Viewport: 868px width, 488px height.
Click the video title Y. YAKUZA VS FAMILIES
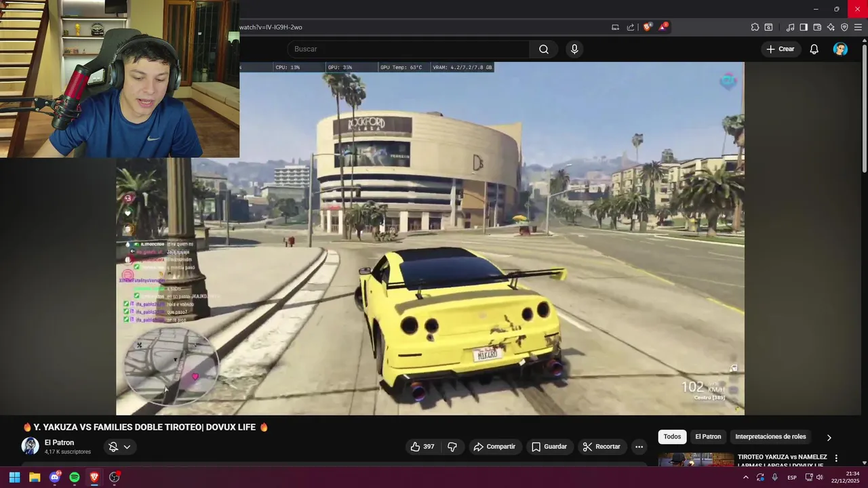[145, 427]
